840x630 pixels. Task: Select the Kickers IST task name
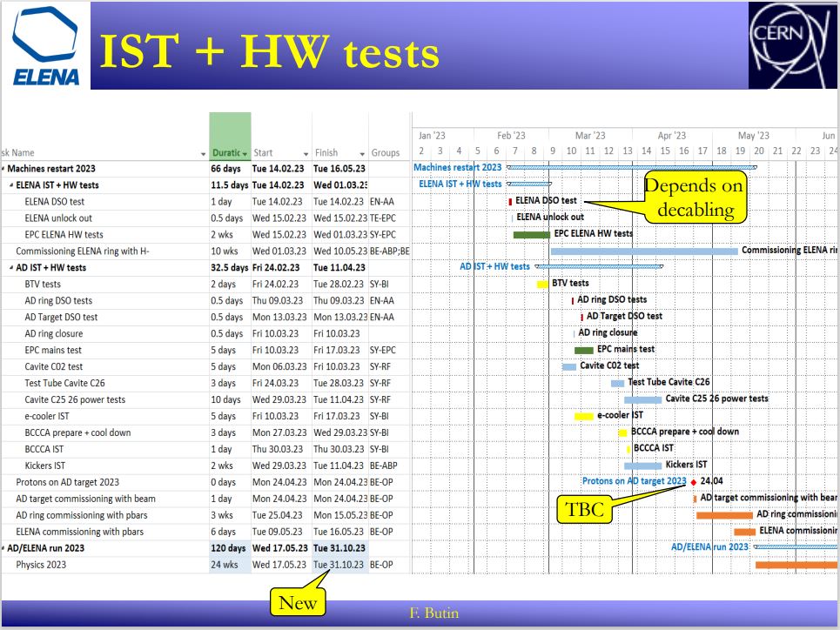point(45,466)
